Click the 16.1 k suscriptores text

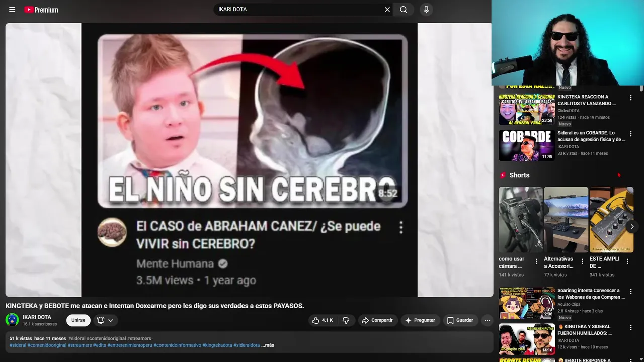click(x=40, y=324)
